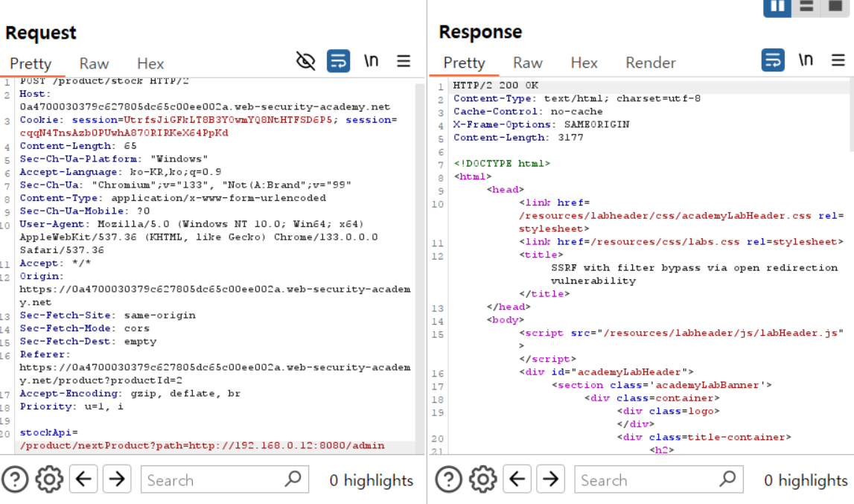Go to next match in Request search

[117, 479]
